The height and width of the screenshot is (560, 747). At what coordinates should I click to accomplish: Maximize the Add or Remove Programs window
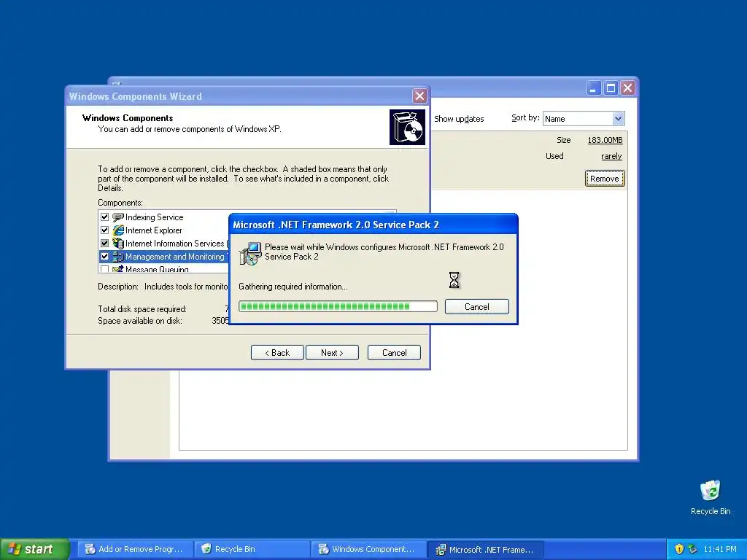click(611, 88)
